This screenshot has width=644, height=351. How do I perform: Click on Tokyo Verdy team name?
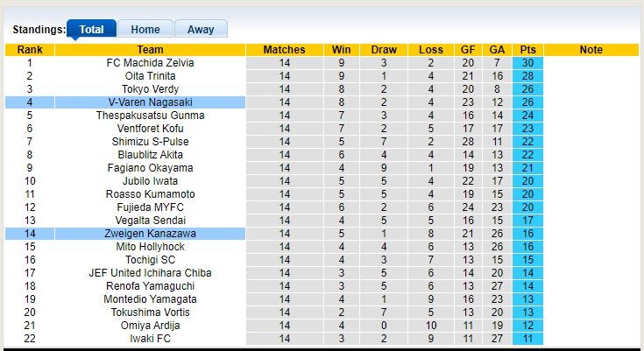coord(151,89)
